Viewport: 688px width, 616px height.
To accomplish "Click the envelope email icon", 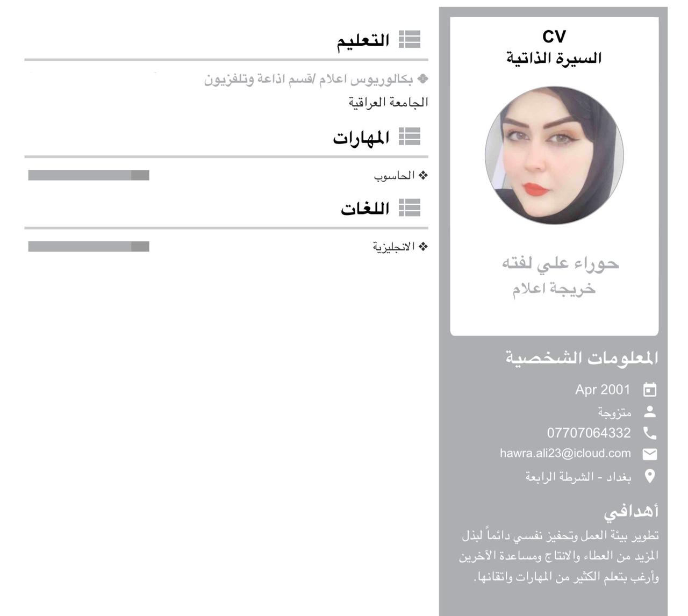I will point(650,454).
